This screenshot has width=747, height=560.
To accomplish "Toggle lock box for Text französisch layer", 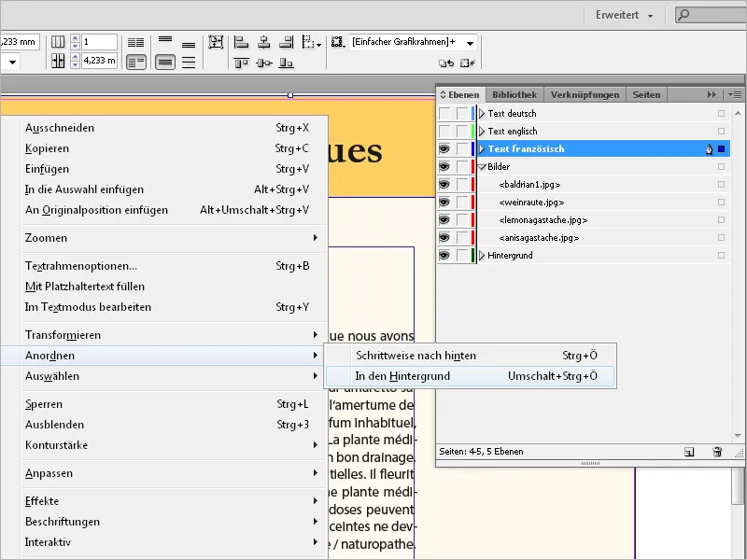I will [x=462, y=149].
